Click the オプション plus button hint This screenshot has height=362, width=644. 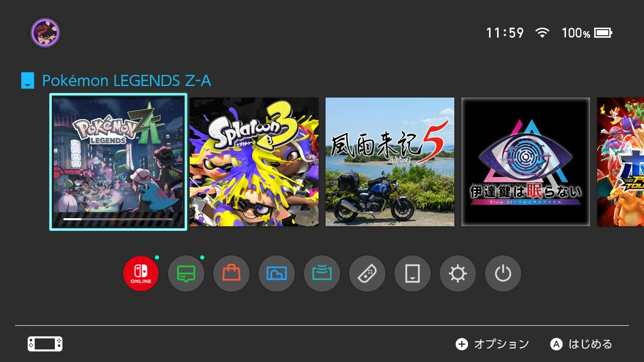[x=492, y=344]
